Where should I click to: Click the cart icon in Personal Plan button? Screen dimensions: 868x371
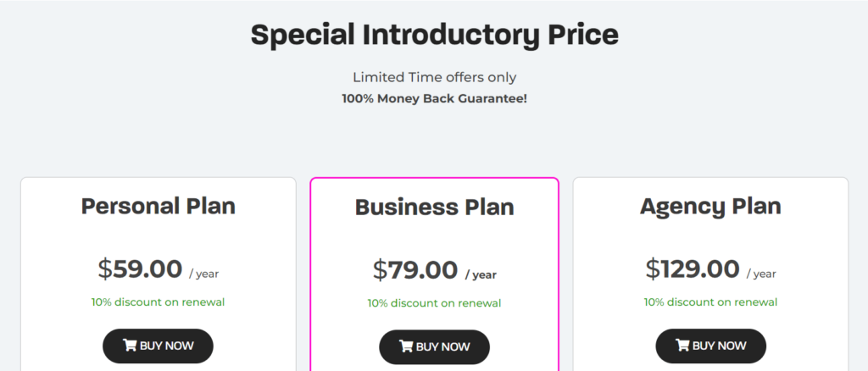point(130,346)
